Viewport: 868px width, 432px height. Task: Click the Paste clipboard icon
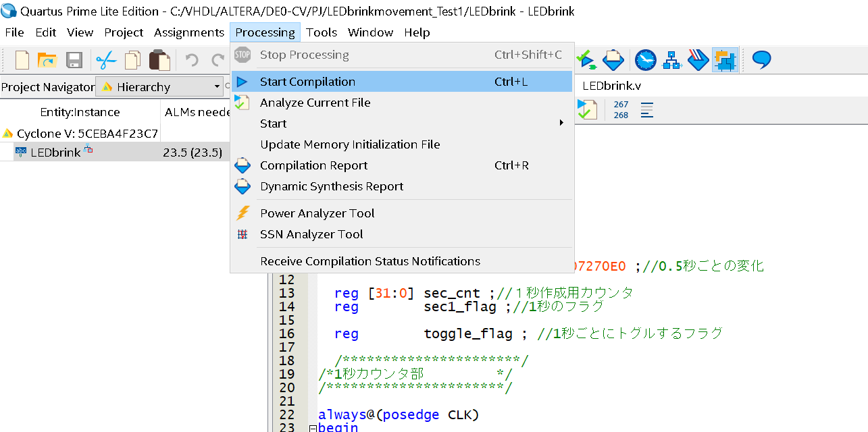159,60
